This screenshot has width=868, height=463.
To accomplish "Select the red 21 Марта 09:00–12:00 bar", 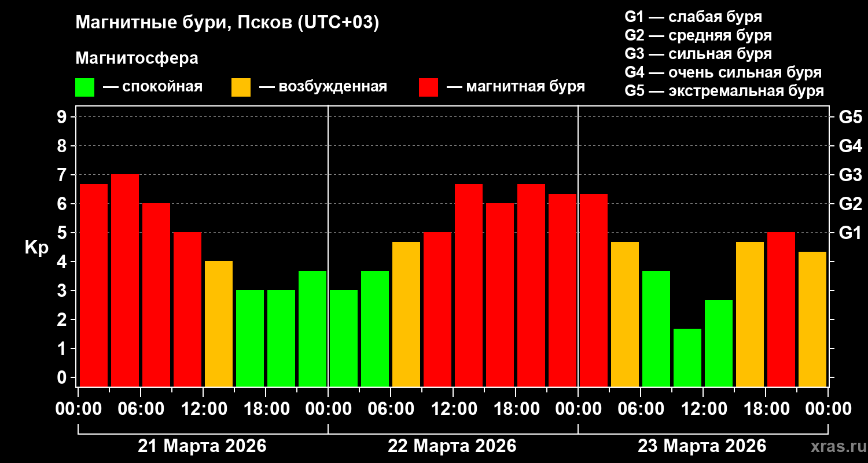I will click(187, 310).
